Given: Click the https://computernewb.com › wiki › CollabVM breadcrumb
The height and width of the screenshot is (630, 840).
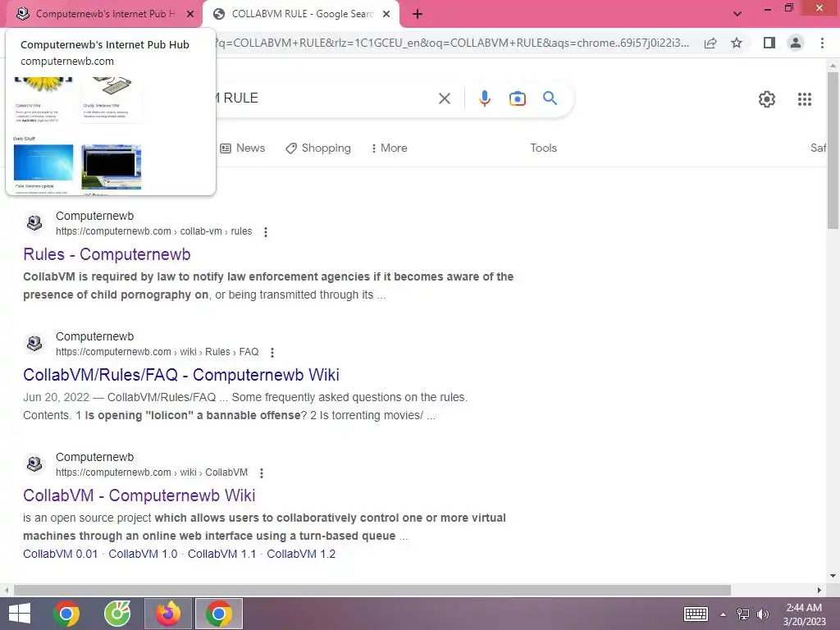Looking at the screenshot, I should (x=152, y=472).
